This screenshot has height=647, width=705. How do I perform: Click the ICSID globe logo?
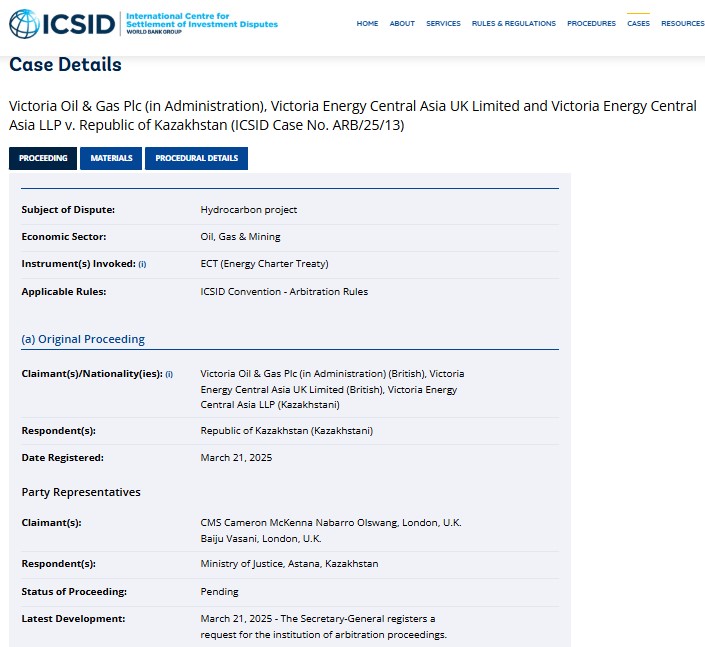(x=24, y=23)
